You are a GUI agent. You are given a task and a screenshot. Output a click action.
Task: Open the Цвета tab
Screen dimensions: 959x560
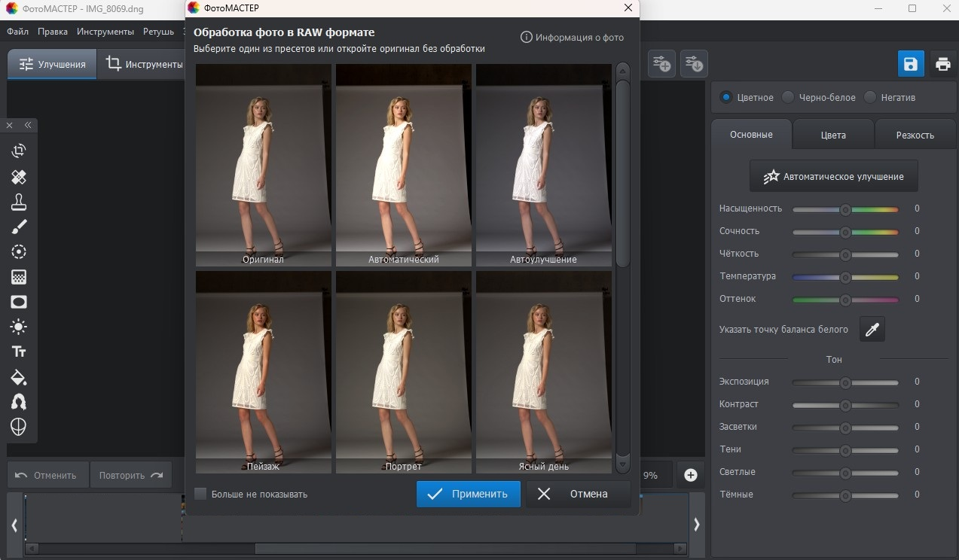click(x=833, y=135)
